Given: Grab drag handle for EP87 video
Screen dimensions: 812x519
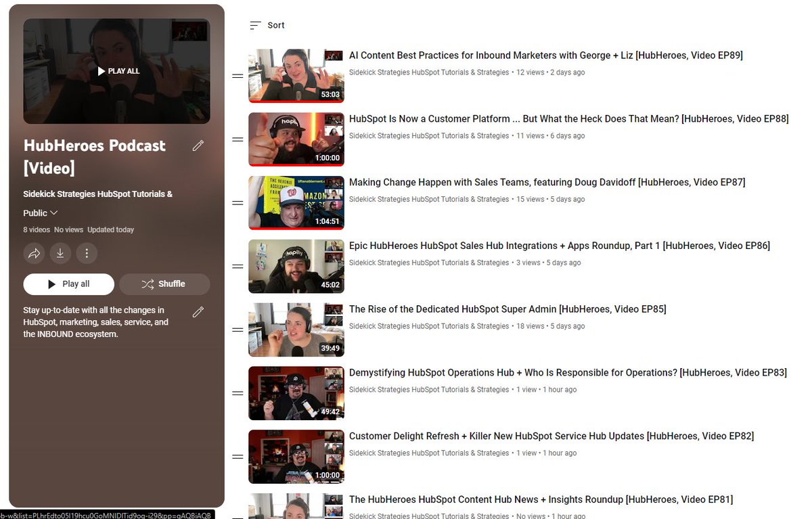Looking at the screenshot, I should click(238, 203).
